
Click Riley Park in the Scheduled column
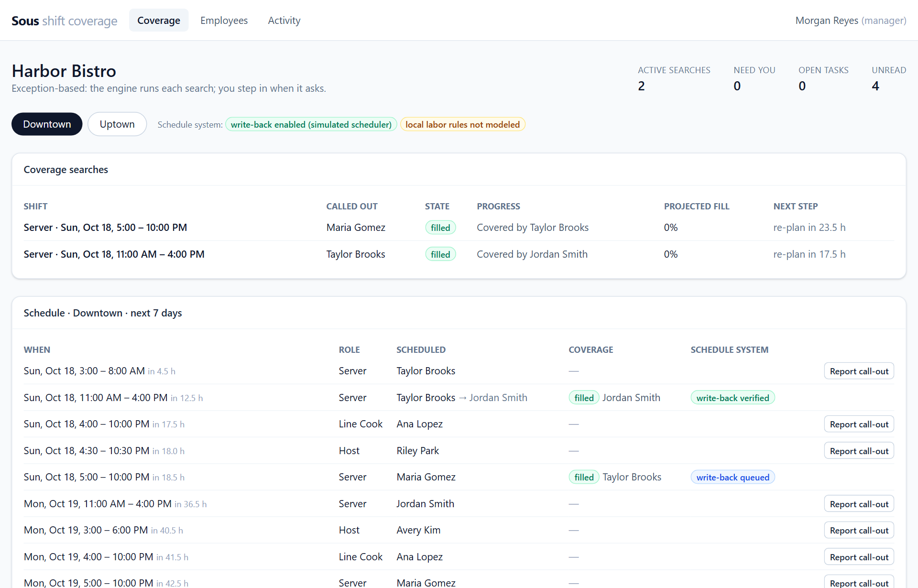tap(417, 451)
